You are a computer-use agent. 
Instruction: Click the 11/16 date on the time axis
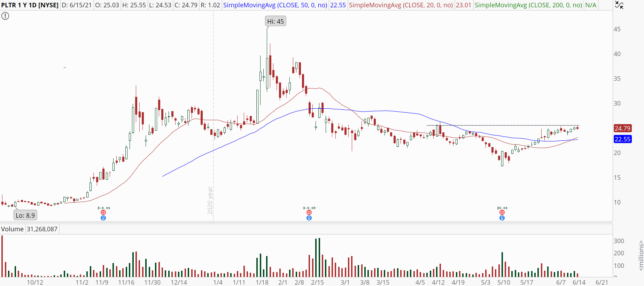click(x=126, y=282)
